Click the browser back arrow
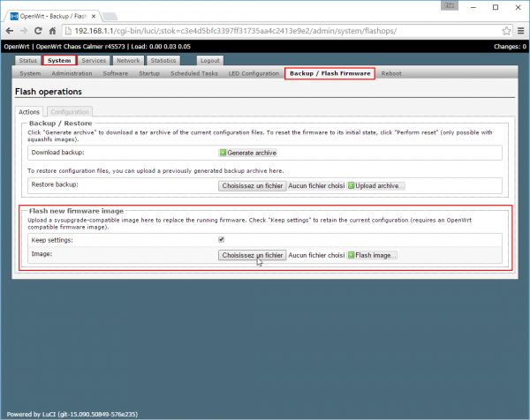The width and height of the screenshot is (530, 420). click(x=11, y=30)
